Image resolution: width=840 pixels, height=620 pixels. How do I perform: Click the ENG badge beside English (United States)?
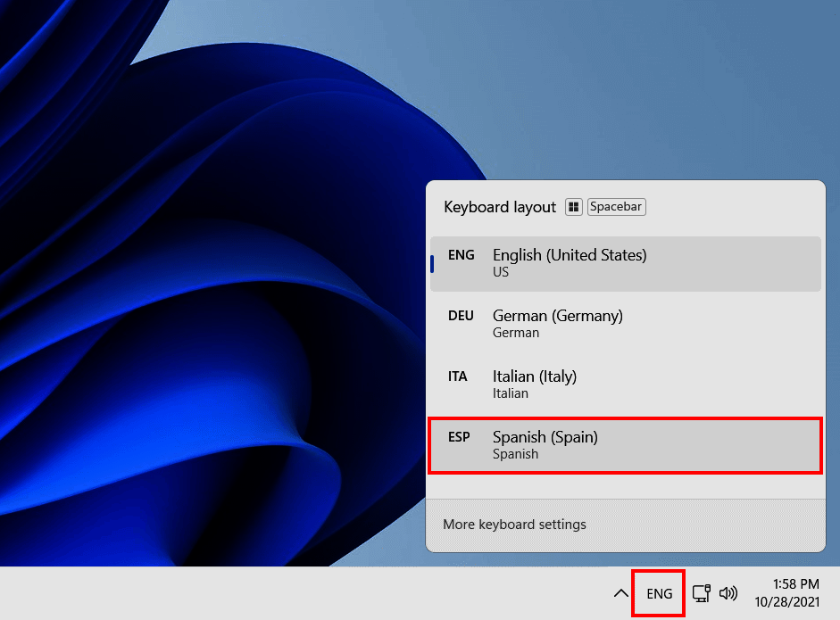[x=461, y=255]
